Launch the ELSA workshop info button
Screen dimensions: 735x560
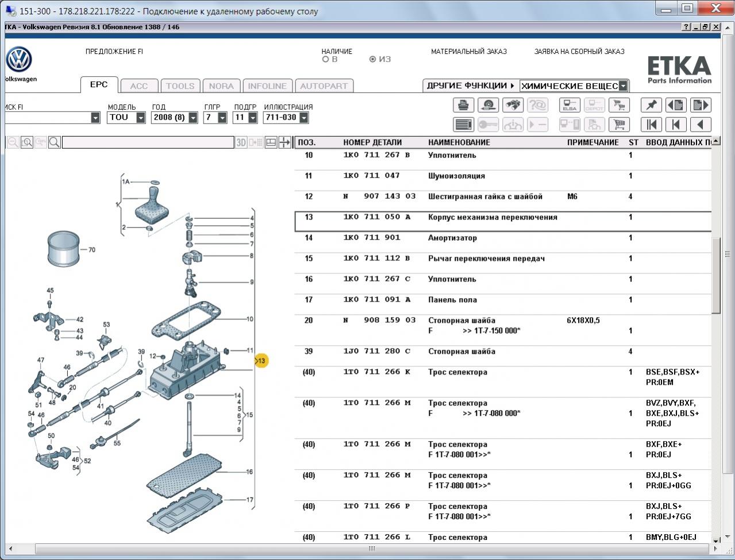[569, 105]
